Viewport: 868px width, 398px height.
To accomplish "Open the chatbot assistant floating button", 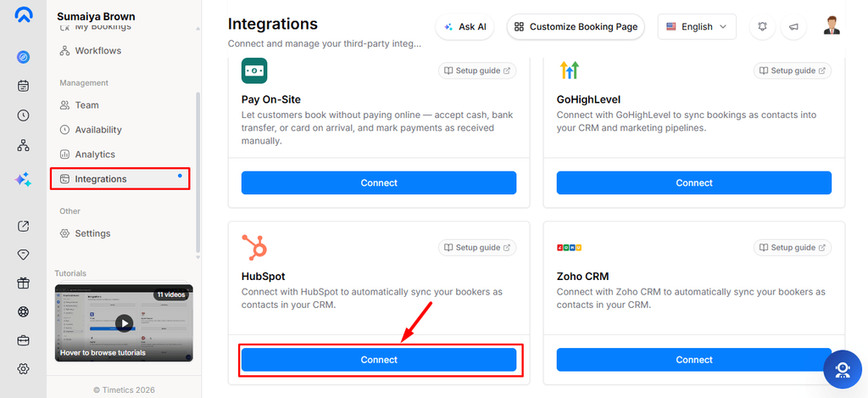I will [842, 369].
